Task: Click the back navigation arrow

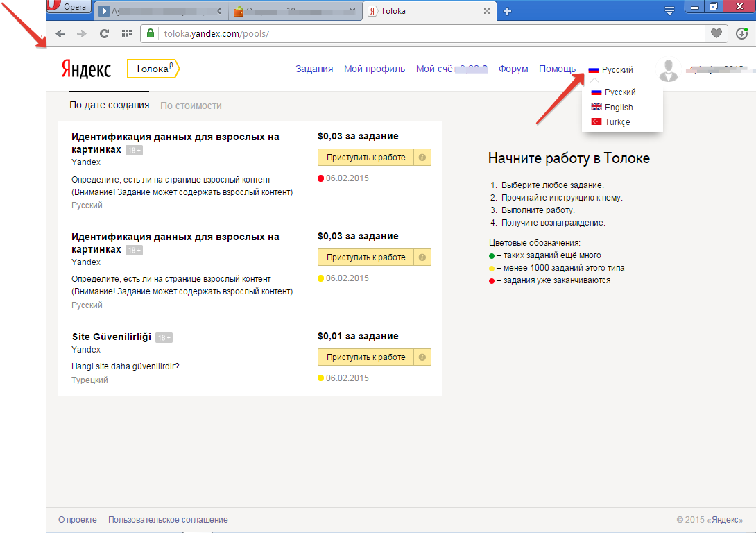Action: (60, 33)
